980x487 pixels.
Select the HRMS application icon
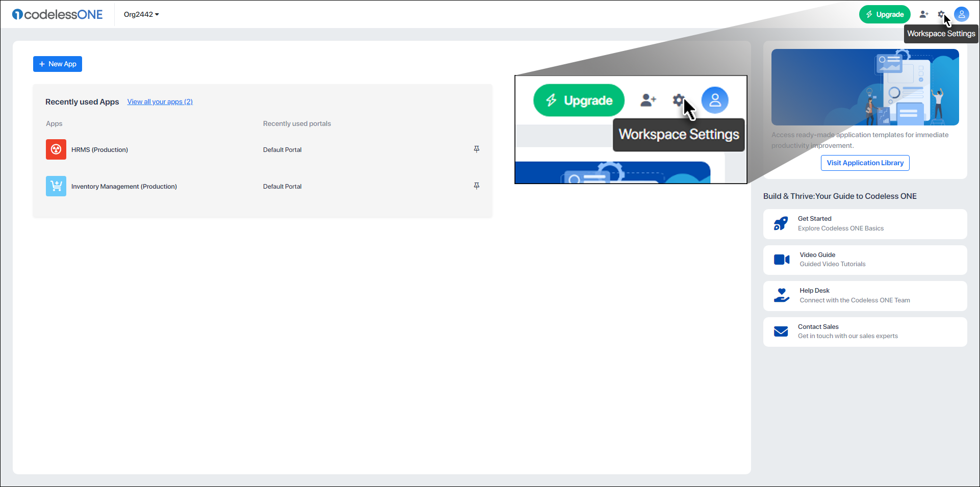(x=56, y=149)
